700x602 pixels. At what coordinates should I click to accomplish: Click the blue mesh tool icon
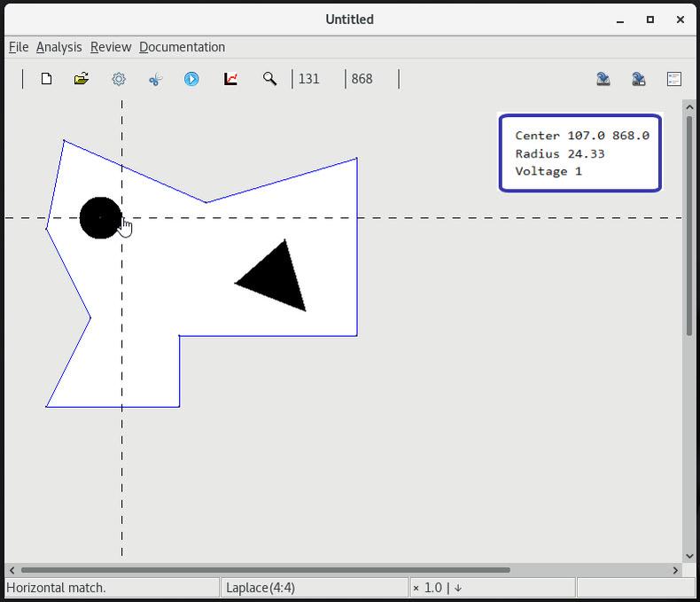[x=155, y=79]
